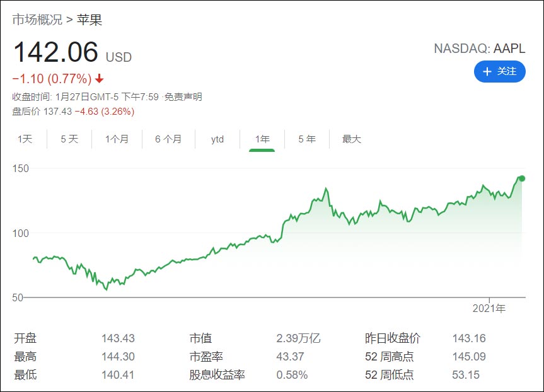Click the 市场概况 breadcrumb link
The height and width of the screenshot is (392, 544).
tap(37, 20)
